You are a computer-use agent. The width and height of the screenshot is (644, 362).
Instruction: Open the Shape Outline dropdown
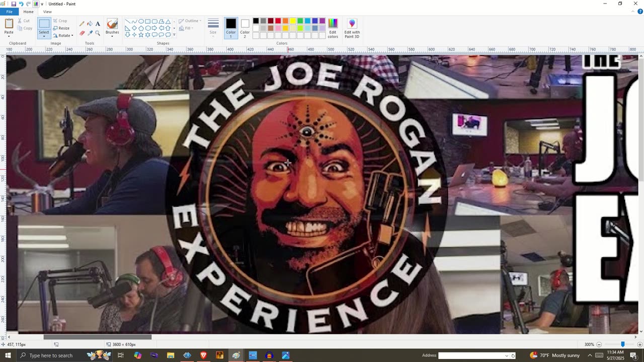[x=190, y=21]
